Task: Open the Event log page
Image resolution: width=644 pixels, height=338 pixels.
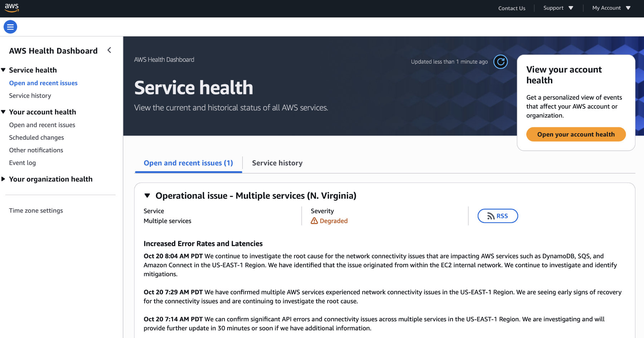Action: click(23, 163)
